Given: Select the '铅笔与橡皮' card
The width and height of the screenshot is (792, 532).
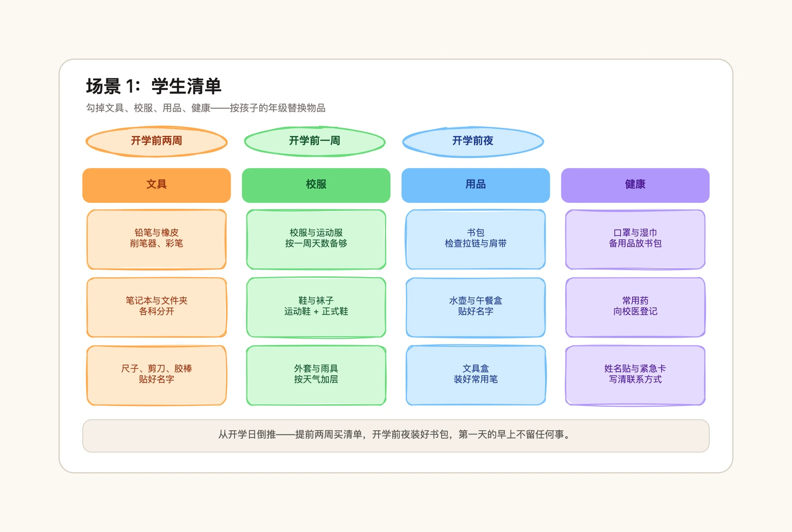Looking at the screenshot, I should tap(156, 239).
